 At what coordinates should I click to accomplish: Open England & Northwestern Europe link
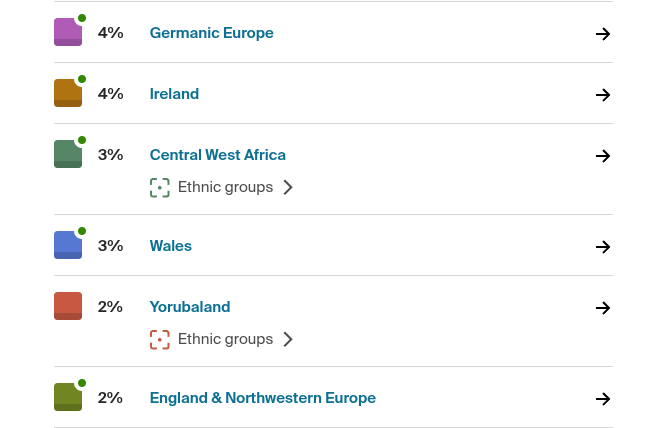[263, 398]
